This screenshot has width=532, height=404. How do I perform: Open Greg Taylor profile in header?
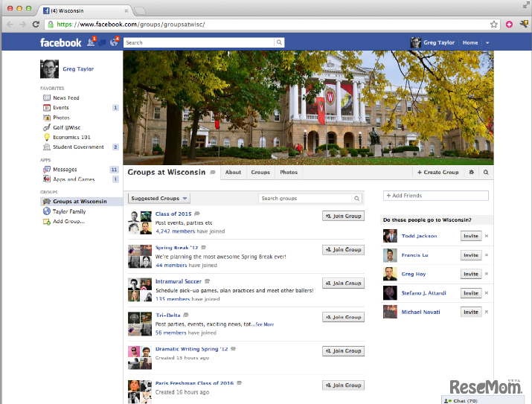click(x=432, y=42)
